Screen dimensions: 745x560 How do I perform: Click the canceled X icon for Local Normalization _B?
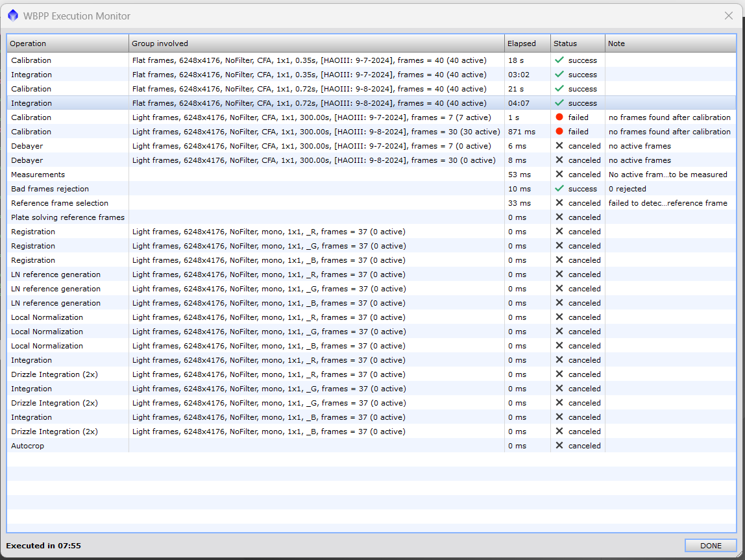(559, 345)
